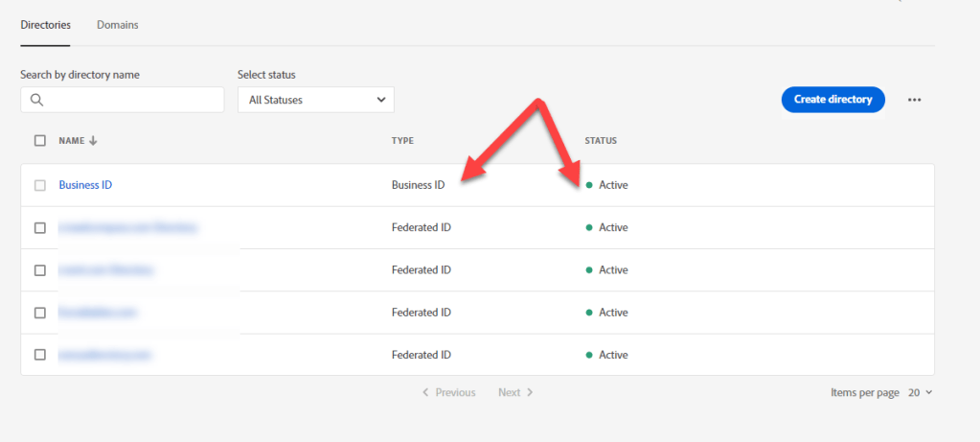Switch to the Domains tab
Screen dimensions: 980x442
click(117, 25)
